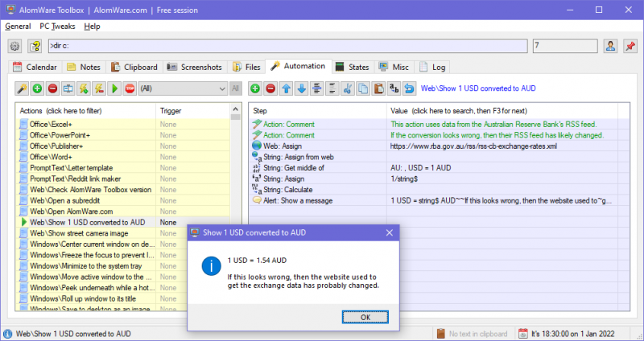
Task: Click the Value header to search
Action: [x=502, y=111]
